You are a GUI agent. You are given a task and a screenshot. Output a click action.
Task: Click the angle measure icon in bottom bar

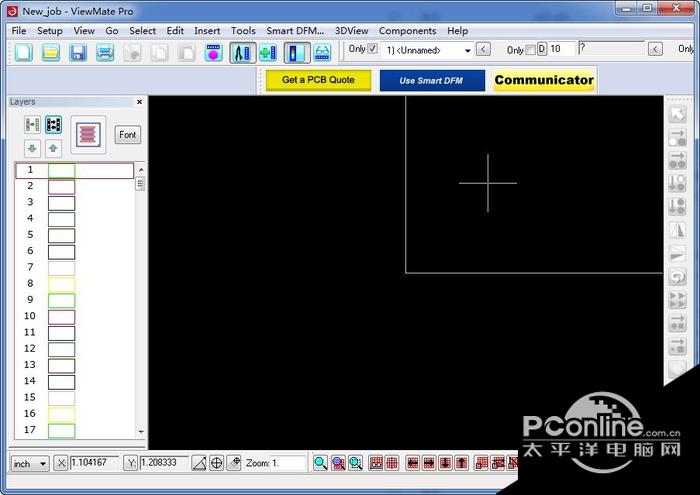pyautogui.click(x=199, y=463)
